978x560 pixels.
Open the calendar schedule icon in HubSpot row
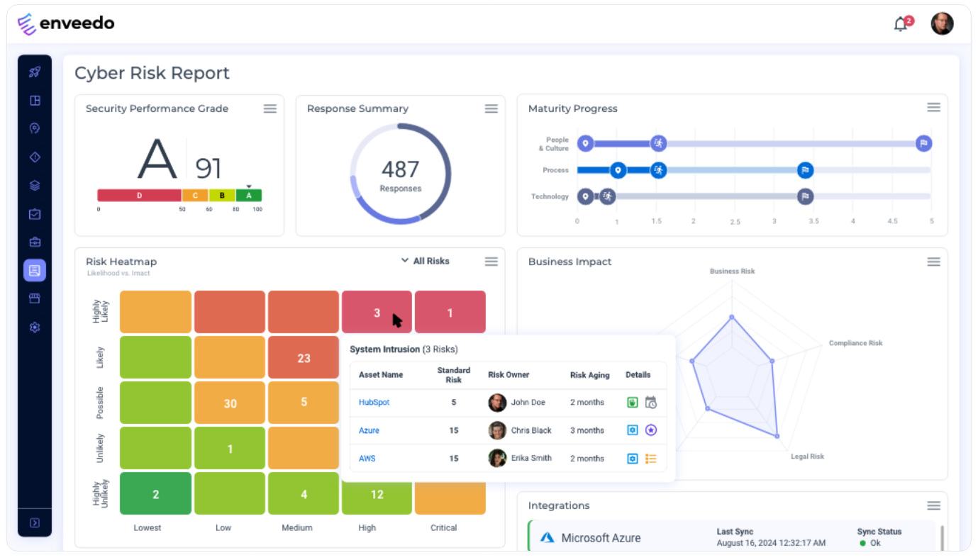pyautogui.click(x=650, y=402)
